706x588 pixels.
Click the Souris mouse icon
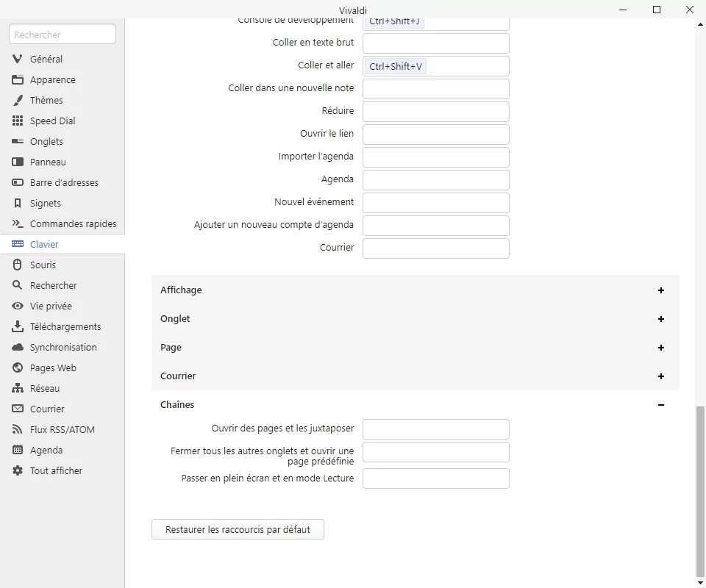pos(18,265)
